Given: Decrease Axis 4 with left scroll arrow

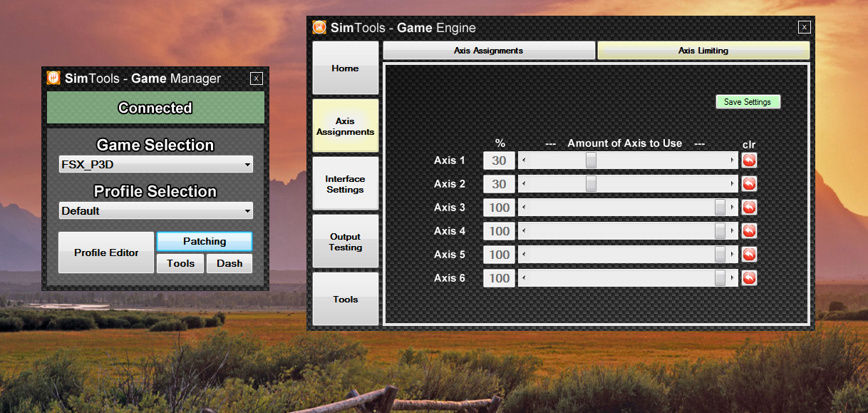Looking at the screenshot, I should point(525,231).
